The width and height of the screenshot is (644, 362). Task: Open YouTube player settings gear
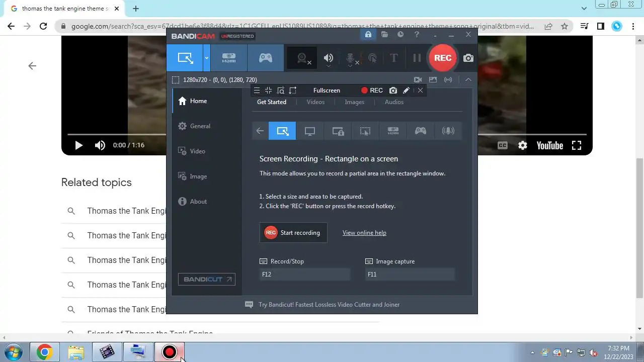(x=523, y=145)
